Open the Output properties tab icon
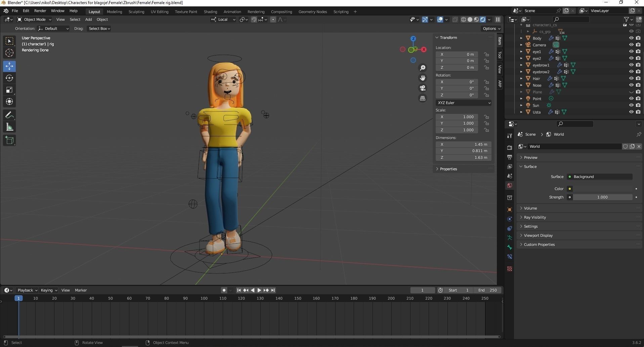This screenshot has width=644, height=347. pos(510,157)
